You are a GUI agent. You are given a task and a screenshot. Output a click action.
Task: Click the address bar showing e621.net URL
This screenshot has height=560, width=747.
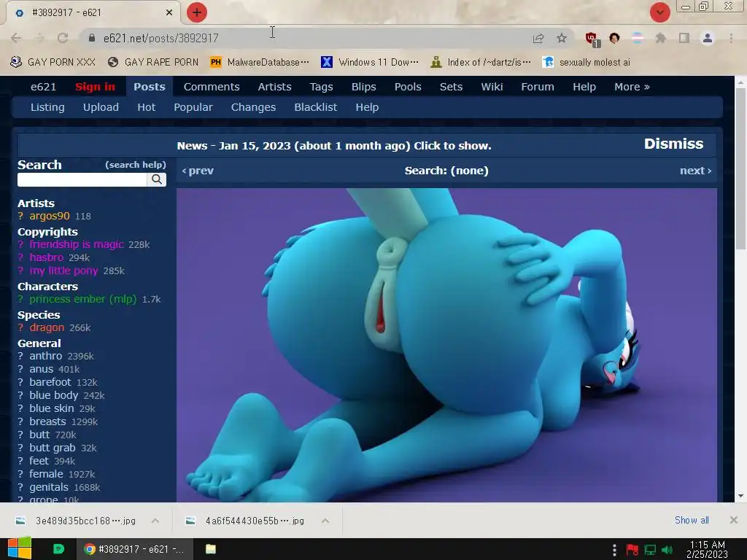(x=305, y=38)
